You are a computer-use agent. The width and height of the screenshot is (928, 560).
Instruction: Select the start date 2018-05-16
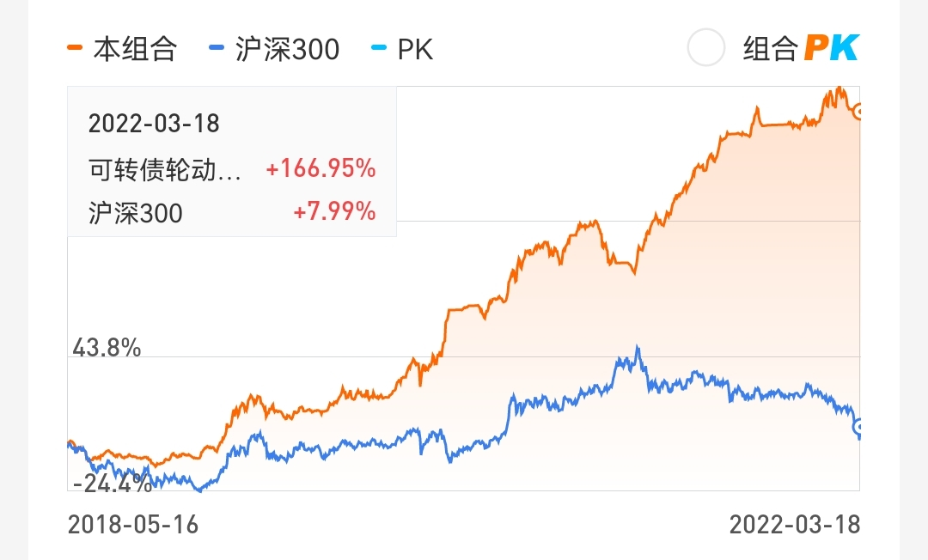coord(133,524)
